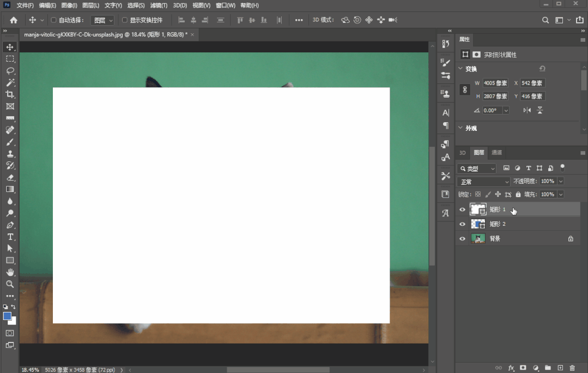Select the Crop tool
The image size is (588, 373).
coord(10,94)
